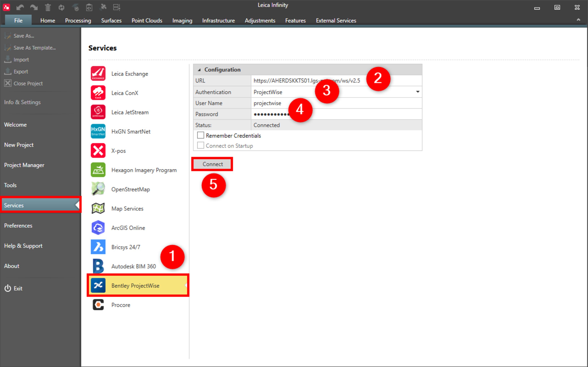Screen dimensions: 588x367
Task: Click the Undo arrow in title bar
Action: (20, 8)
